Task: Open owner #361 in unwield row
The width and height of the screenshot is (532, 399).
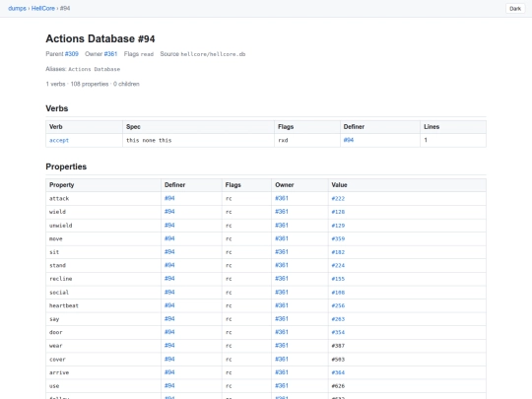Action: click(282, 225)
